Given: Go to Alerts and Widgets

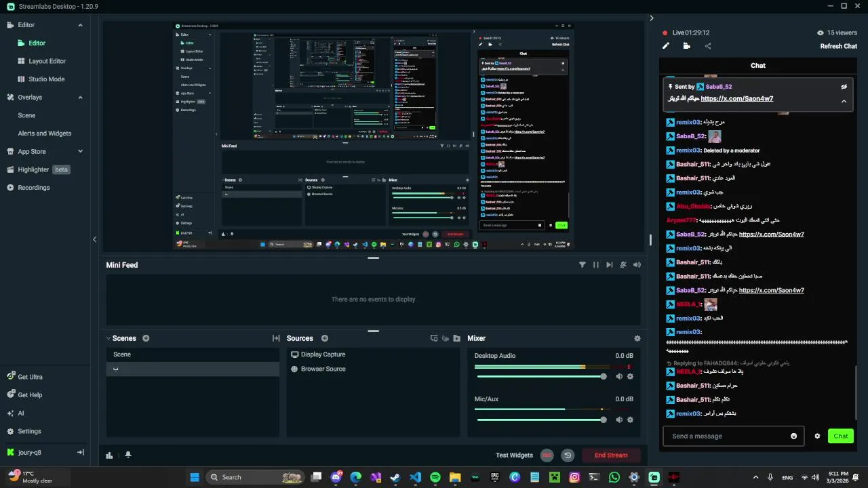Looking at the screenshot, I should (x=45, y=134).
